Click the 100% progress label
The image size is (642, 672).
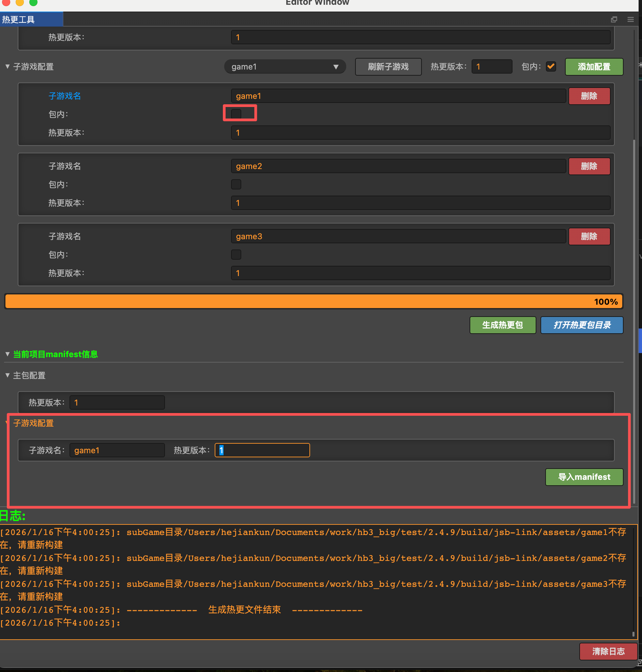(606, 302)
